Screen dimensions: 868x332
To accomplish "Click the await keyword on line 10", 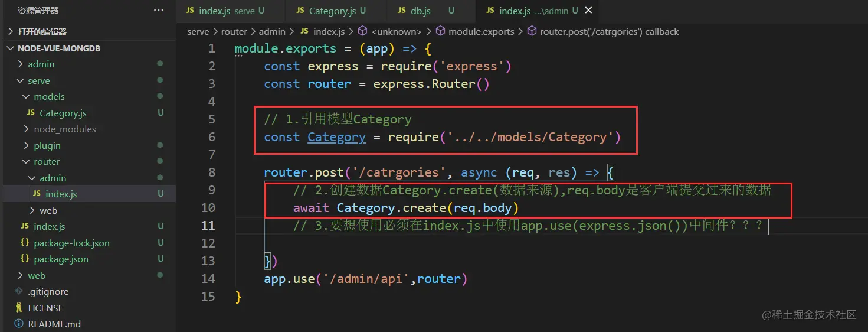I will [x=312, y=208].
